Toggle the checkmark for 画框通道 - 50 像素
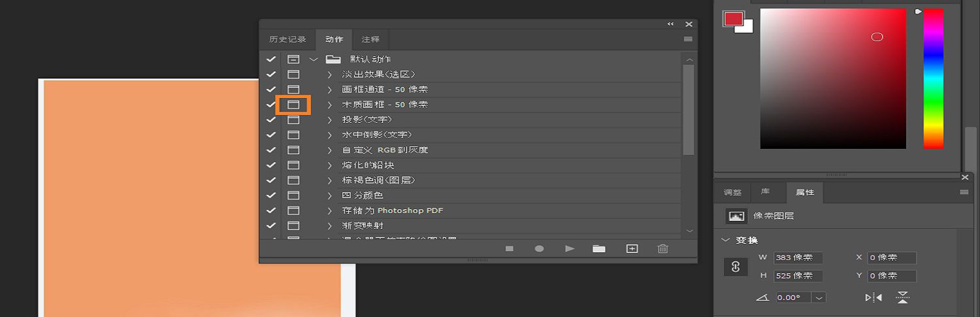The height and width of the screenshot is (317, 980). point(270,89)
